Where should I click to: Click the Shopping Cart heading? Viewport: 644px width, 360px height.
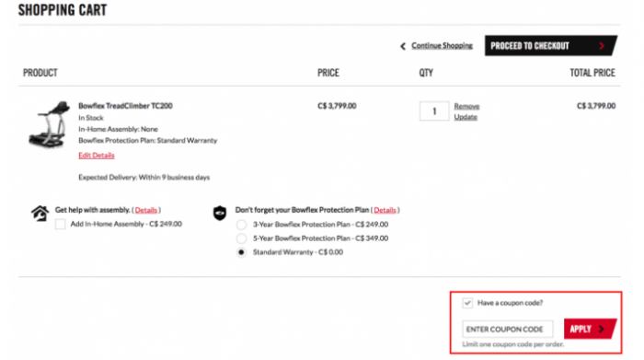click(63, 10)
